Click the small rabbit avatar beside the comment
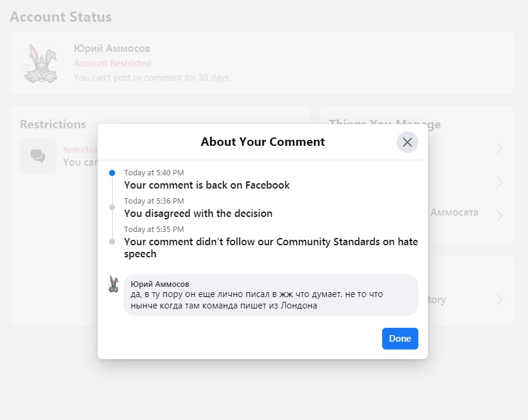Viewport: 528px width, 420px height. coord(113,284)
